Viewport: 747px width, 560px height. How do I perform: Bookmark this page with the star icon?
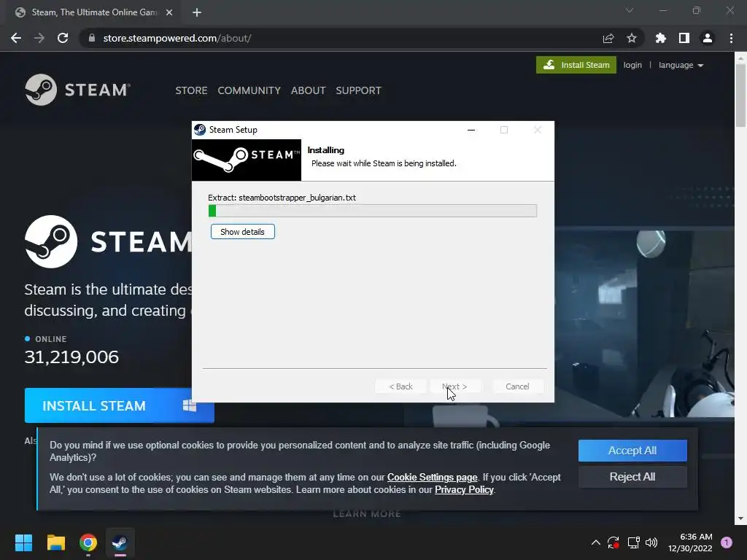click(631, 38)
